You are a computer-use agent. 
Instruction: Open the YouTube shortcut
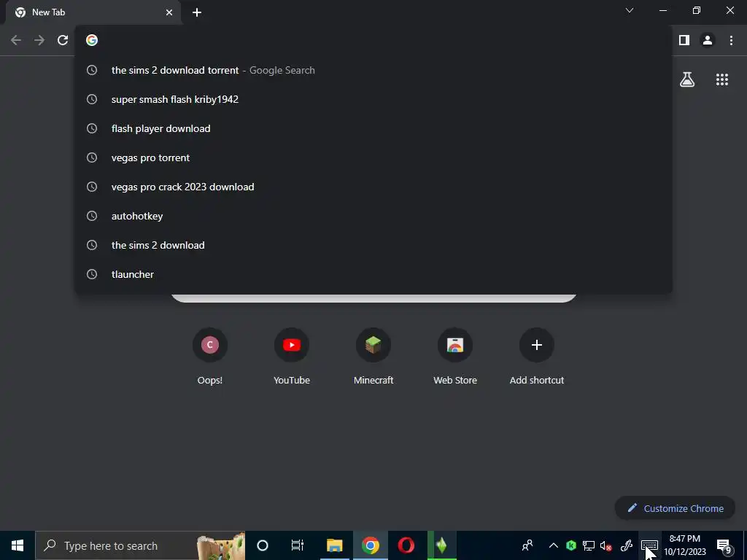pos(292,356)
